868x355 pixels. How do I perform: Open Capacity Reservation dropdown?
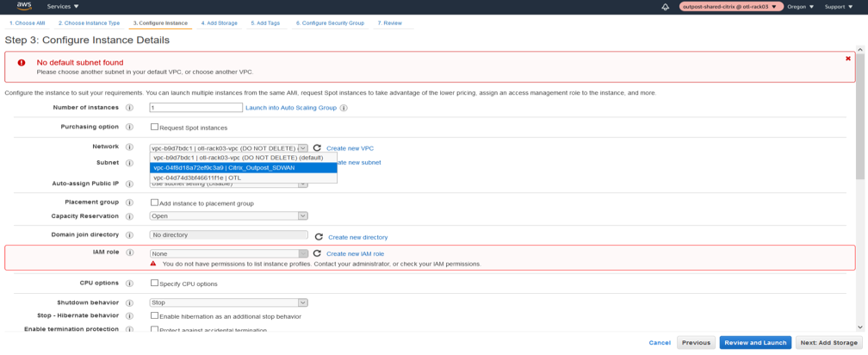229,216
